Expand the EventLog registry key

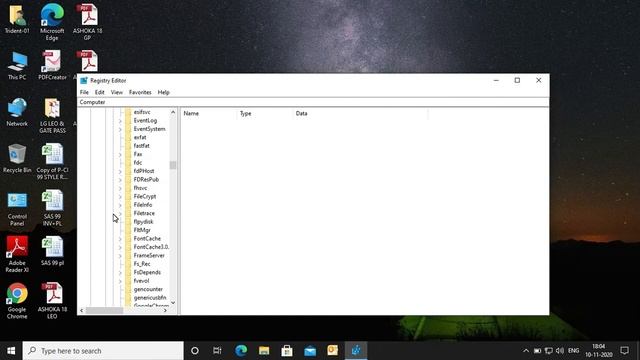[x=120, y=121]
